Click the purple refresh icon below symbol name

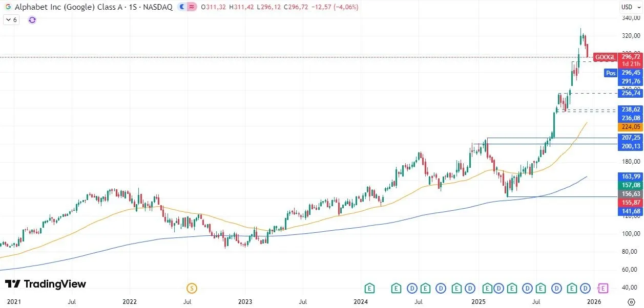coord(32,19)
